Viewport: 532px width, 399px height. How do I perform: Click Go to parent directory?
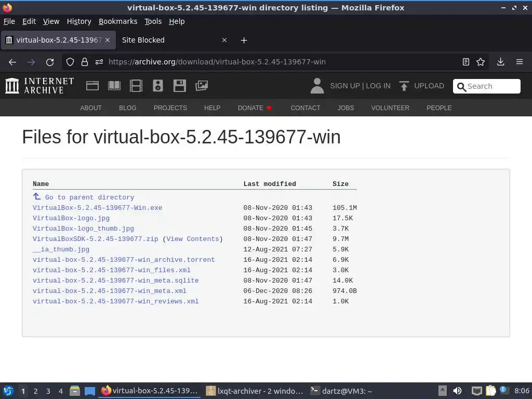pyautogui.click(x=84, y=197)
